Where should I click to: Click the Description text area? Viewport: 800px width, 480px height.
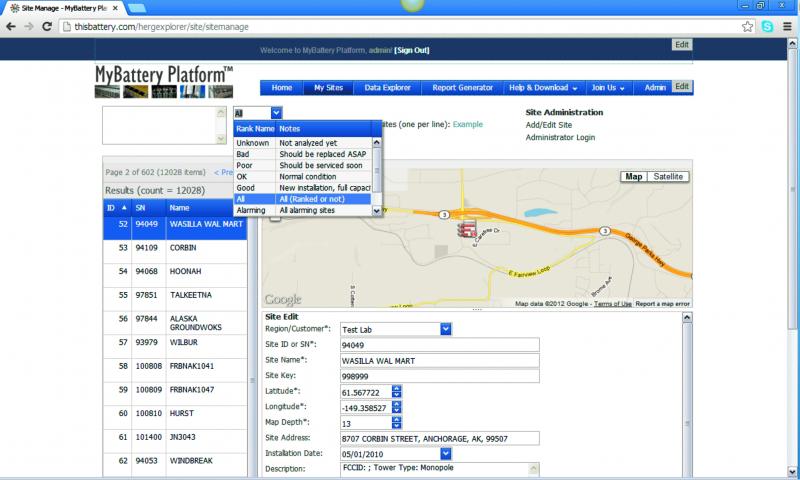point(439,469)
